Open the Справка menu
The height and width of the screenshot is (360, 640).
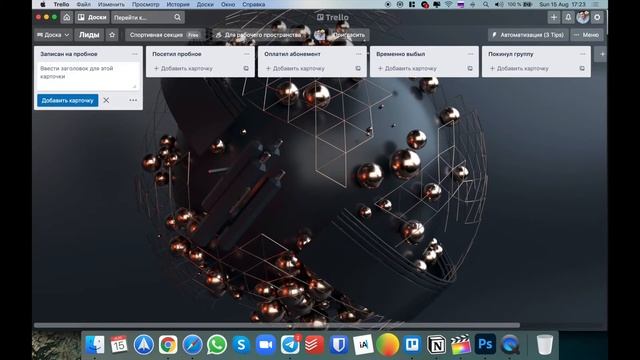[x=253, y=4]
